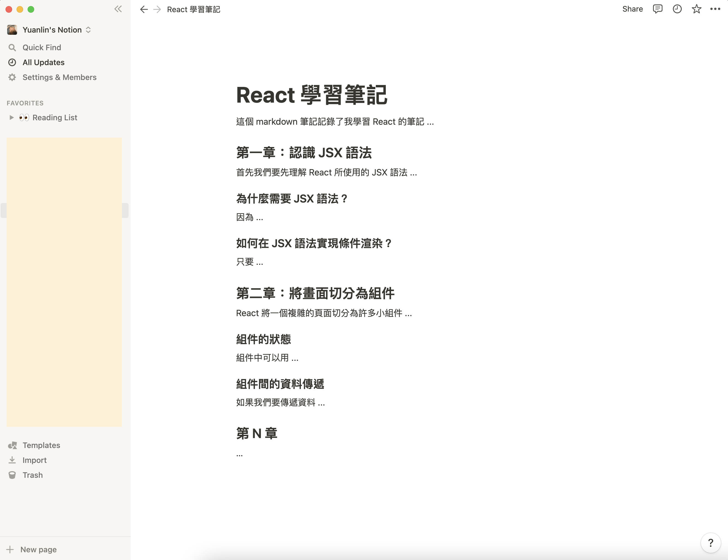Click the All Updates clock icon in sidebar
Image resolution: width=728 pixels, height=560 pixels.
point(12,62)
